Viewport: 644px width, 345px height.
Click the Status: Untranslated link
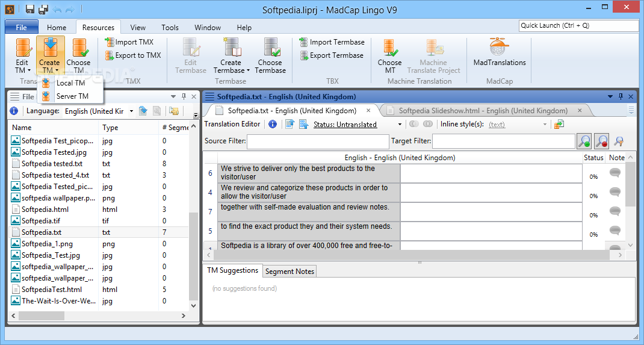point(345,125)
